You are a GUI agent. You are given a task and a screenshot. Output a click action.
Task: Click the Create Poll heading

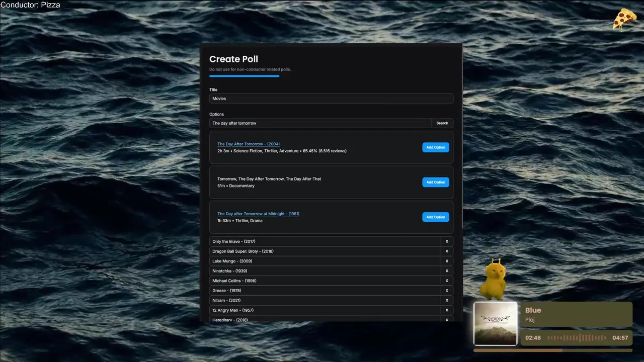pyautogui.click(x=233, y=59)
